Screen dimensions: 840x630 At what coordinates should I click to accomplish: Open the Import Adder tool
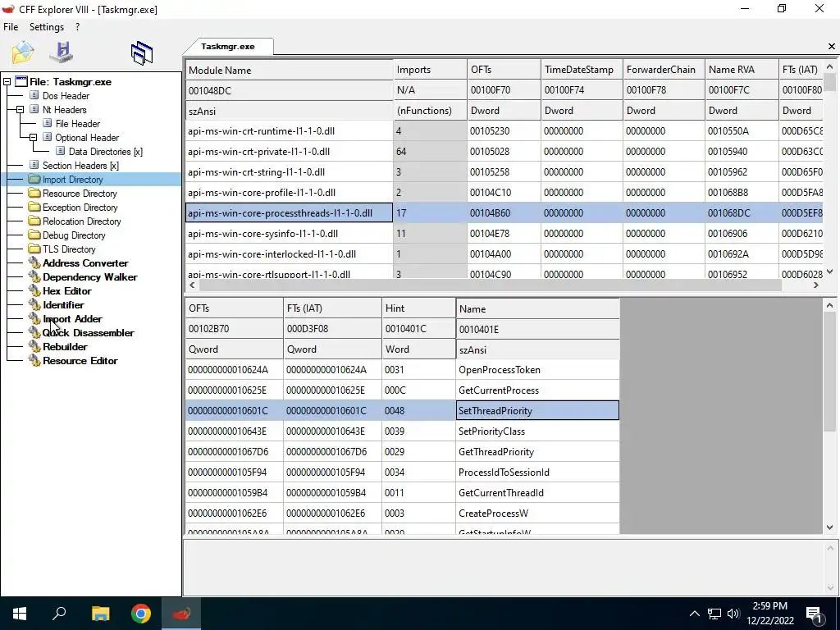(x=72, y=319)
